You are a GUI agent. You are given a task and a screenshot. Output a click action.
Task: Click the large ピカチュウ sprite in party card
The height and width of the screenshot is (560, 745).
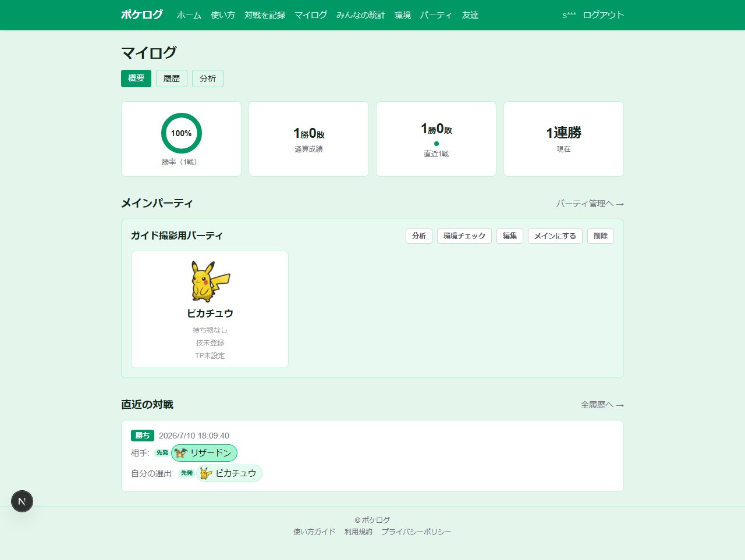pyautogui.click(x=210, y=281)
